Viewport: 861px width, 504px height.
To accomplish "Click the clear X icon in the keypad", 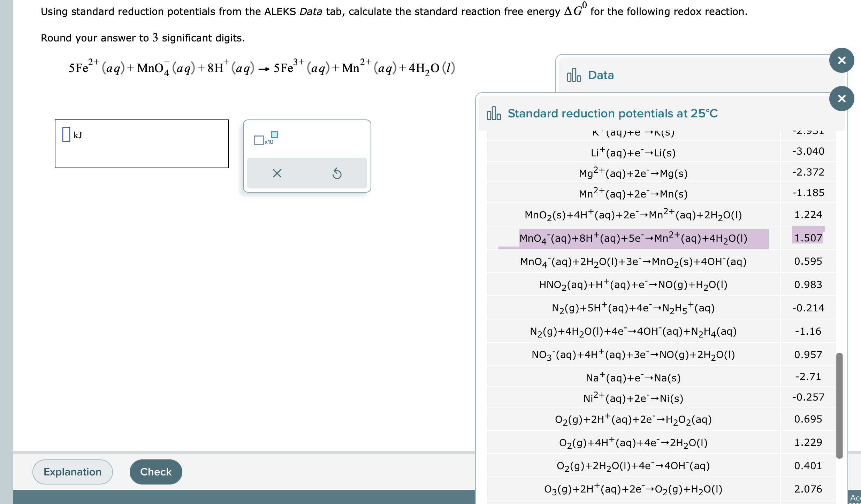I will click(x=277, y=173).
